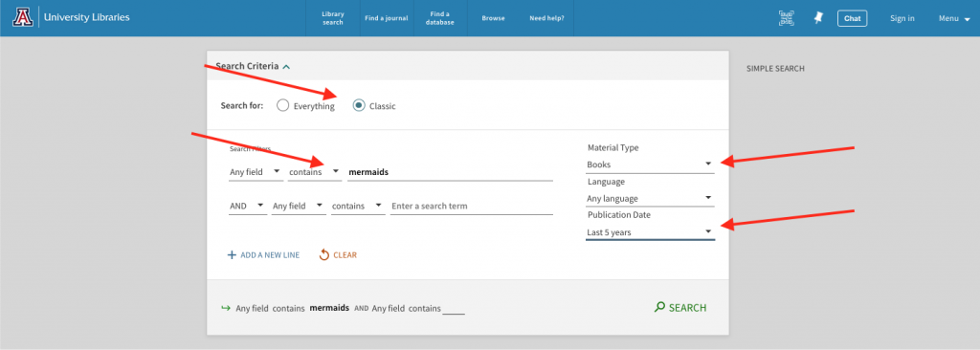
Task: Select the Classic radio button
Action: click(359, 105)
